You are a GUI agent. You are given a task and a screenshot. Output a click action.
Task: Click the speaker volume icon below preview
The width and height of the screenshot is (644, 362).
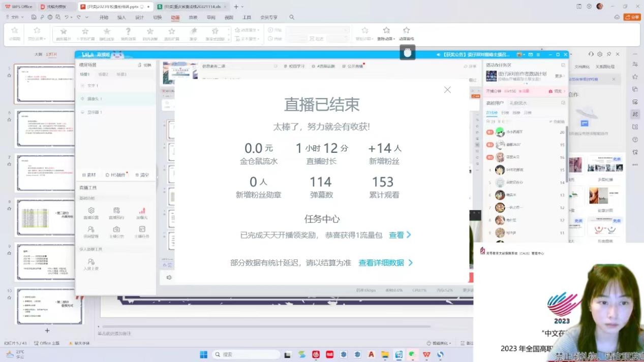pyautogui.click(x=169, y=277)
